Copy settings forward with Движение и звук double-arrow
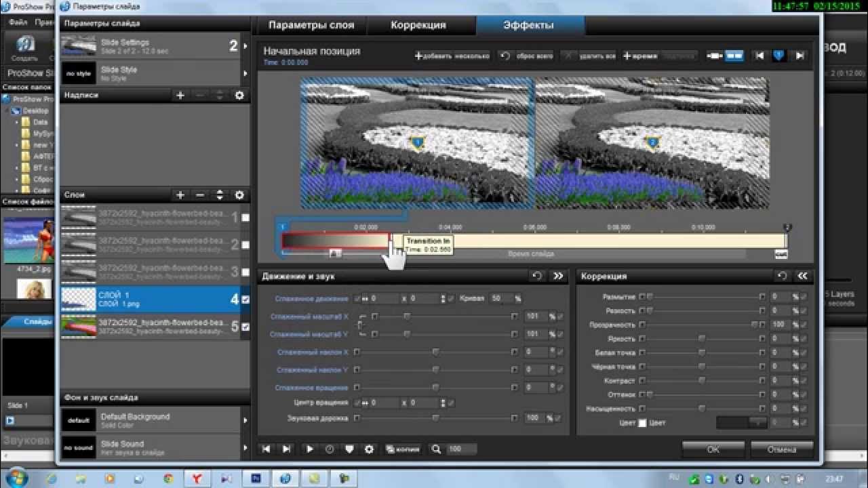 (558, 276)
